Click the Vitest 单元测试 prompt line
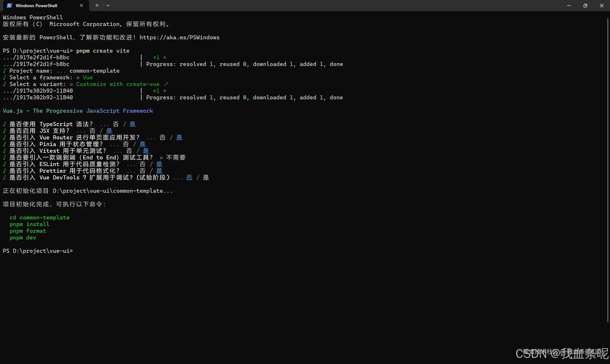The width and height of the screenshot is (610, 364). click(x=76, y=151)
